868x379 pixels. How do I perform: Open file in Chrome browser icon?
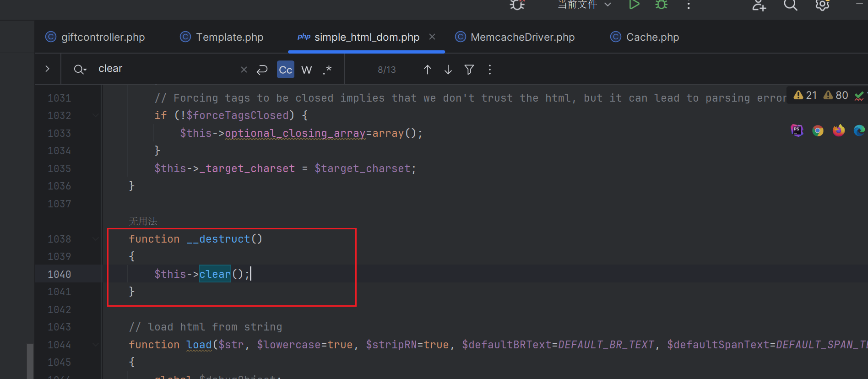tap(818, 131)
